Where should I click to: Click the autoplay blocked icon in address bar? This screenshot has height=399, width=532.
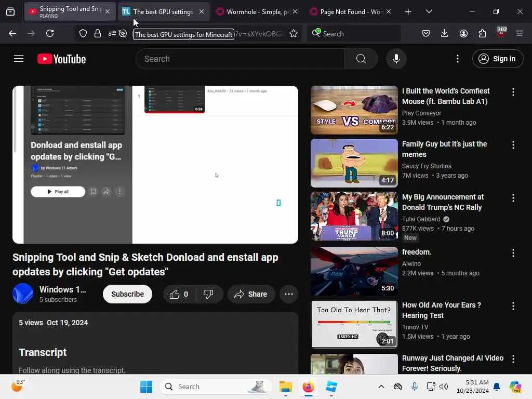point(123,33)
